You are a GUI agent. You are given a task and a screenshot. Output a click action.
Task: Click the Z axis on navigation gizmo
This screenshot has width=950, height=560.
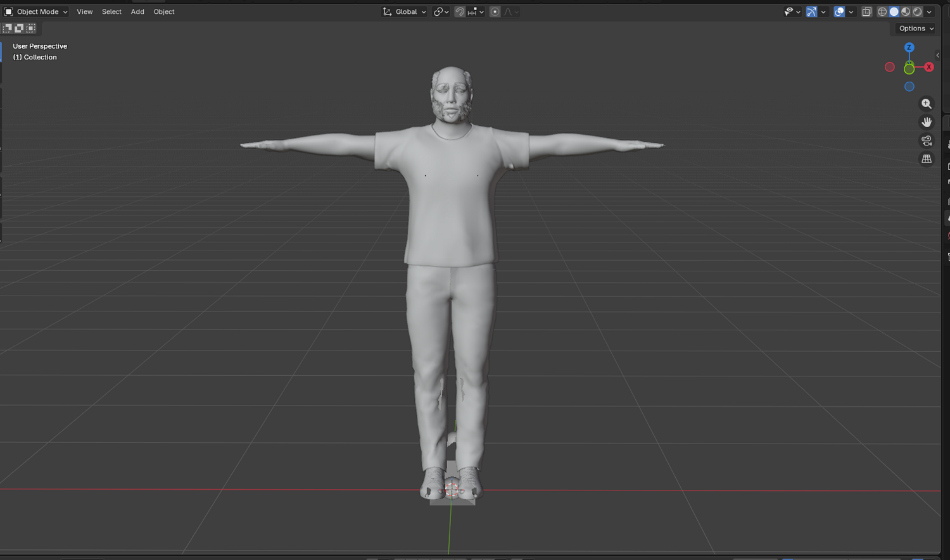909,47
